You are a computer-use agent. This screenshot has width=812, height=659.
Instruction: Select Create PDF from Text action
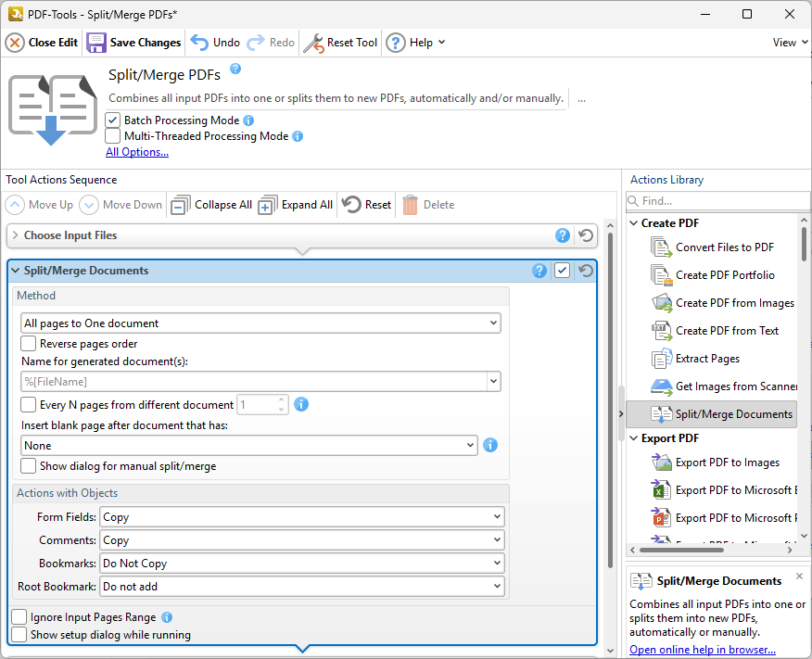coord(716,331)
